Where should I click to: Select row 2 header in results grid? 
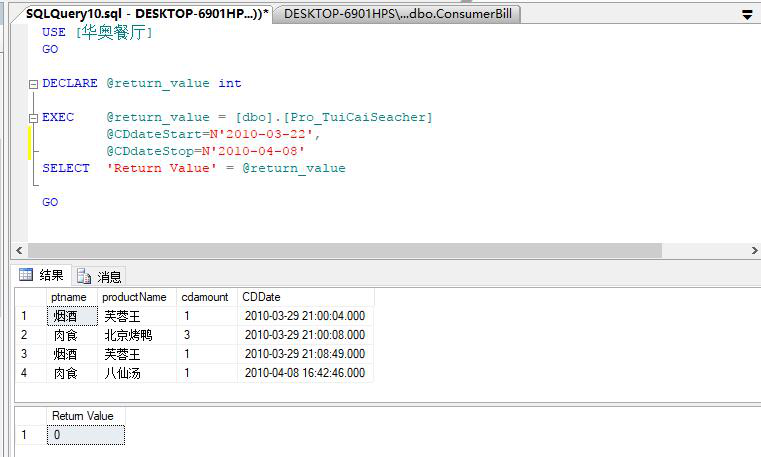31,335
